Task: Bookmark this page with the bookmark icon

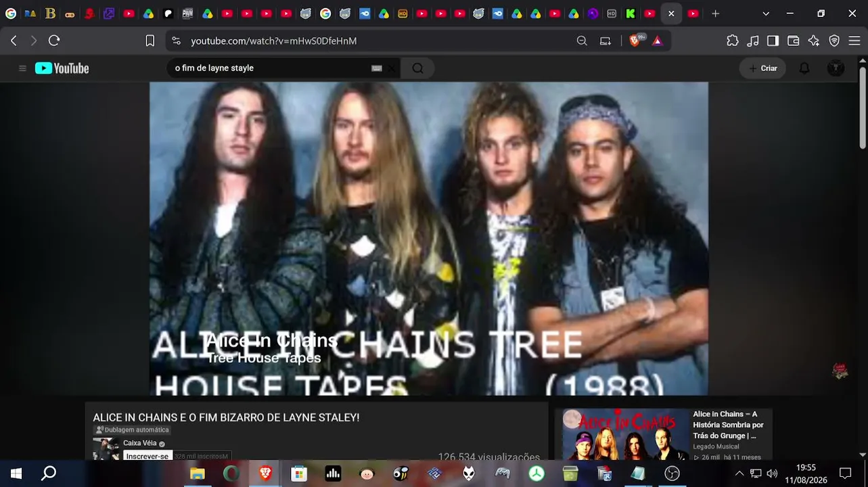Action: pyautogui.click(x=150, y=41)
